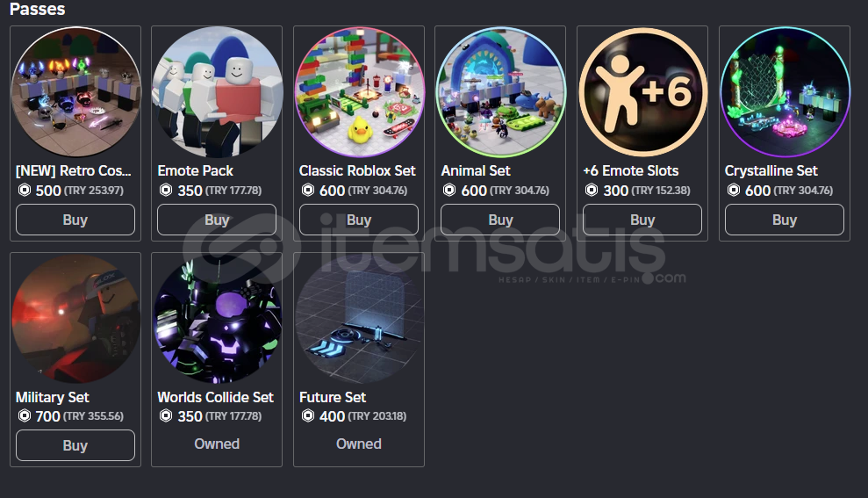Image resolution: width=868 pixels, height=498 pixels.
Task: Purchase the Crystalline Set pass
Action: [x=785, y=220]
